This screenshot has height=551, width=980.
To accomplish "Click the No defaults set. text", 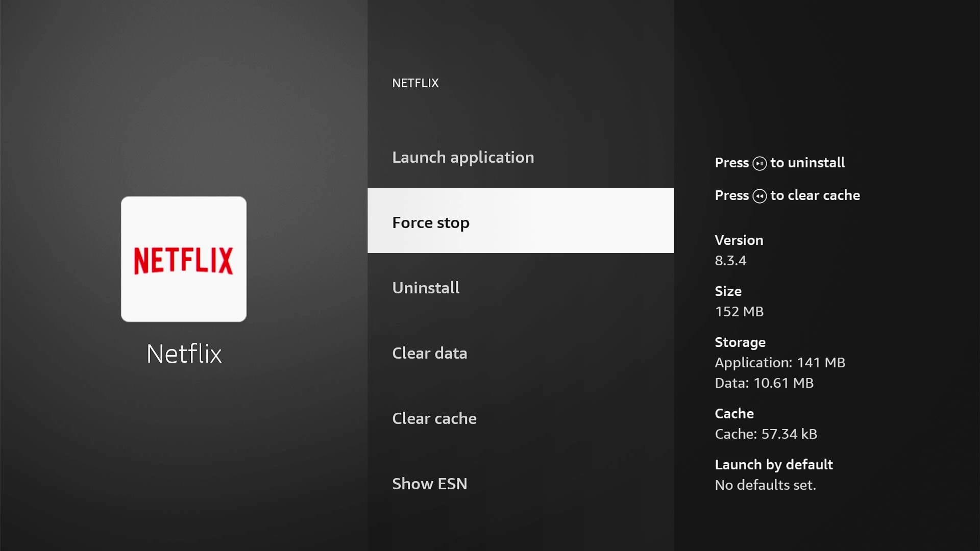I will 765,485.
